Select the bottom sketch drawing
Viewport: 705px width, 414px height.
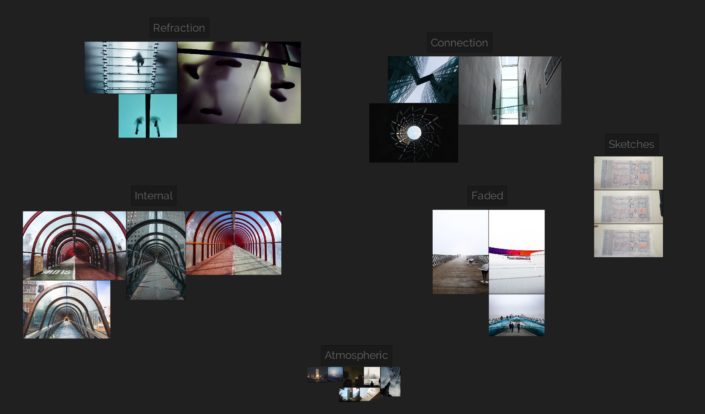click(x=628, y=240)
